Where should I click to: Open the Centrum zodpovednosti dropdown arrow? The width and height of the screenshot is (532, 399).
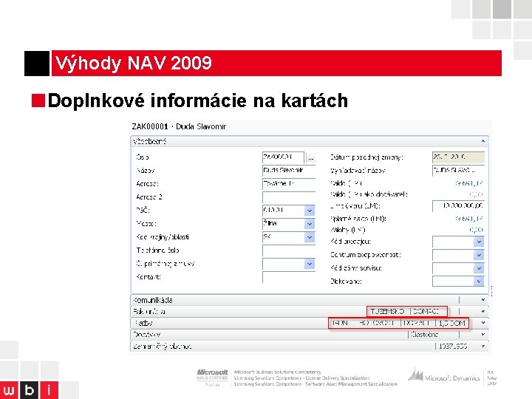coord(479,255)
